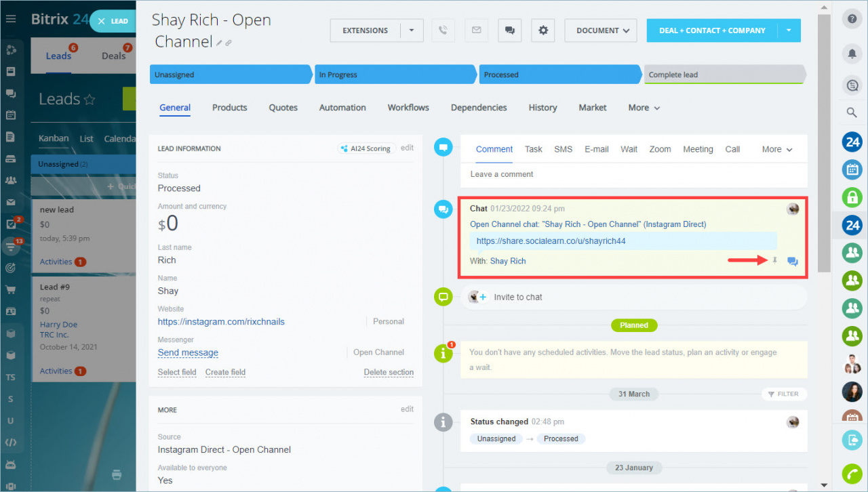Click the printer icon in left panel
Screen dimensions: 868x492
(116, 474)
